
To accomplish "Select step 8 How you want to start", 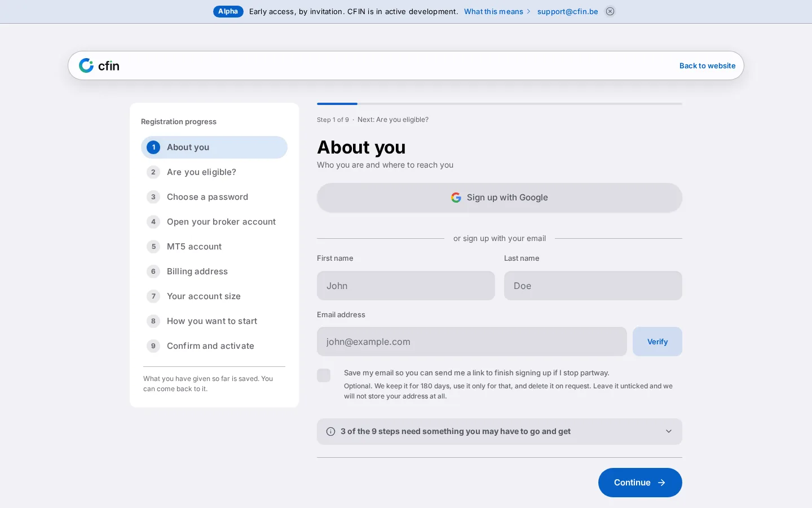I will point(214,321).
